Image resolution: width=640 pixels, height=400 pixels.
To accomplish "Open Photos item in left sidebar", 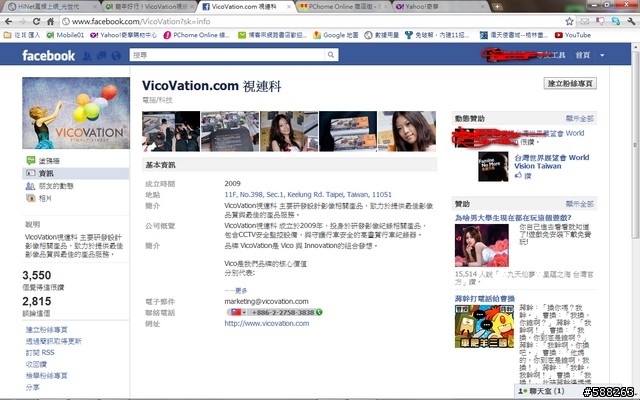I will [x=39, y=198].
